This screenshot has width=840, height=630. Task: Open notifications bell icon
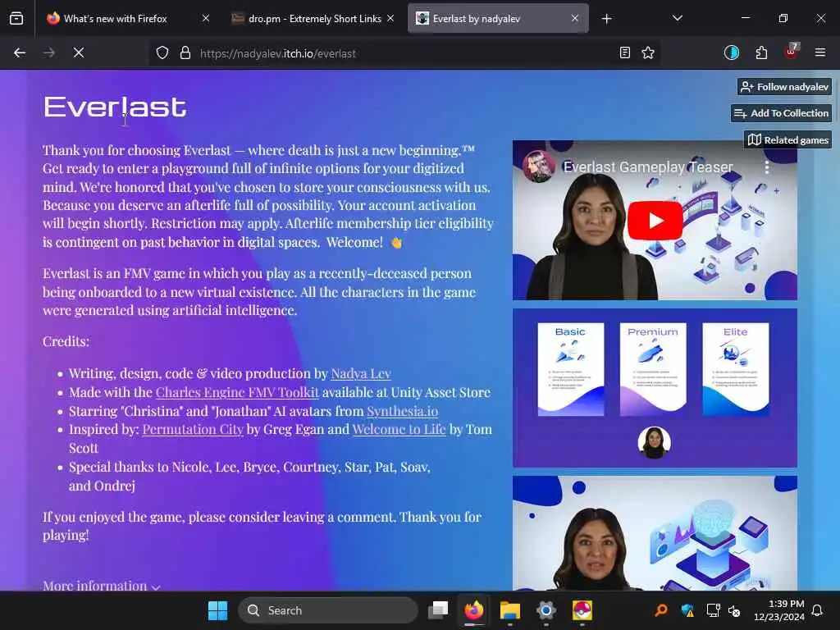818,610
